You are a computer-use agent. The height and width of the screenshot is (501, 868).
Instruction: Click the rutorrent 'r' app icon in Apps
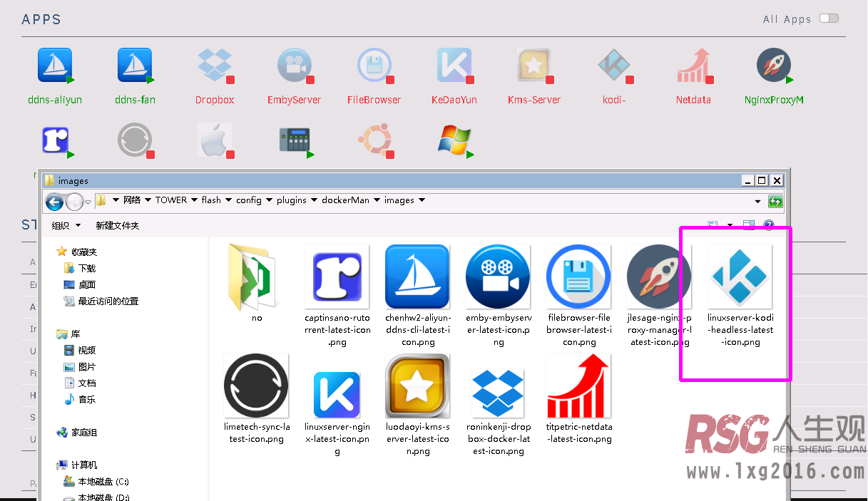[55, 140]
